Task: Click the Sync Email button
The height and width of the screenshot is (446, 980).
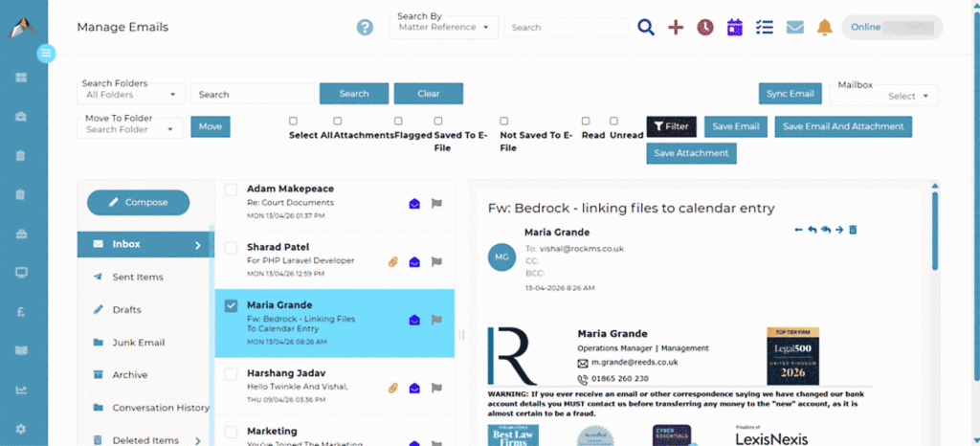Action: pos(790,94)
